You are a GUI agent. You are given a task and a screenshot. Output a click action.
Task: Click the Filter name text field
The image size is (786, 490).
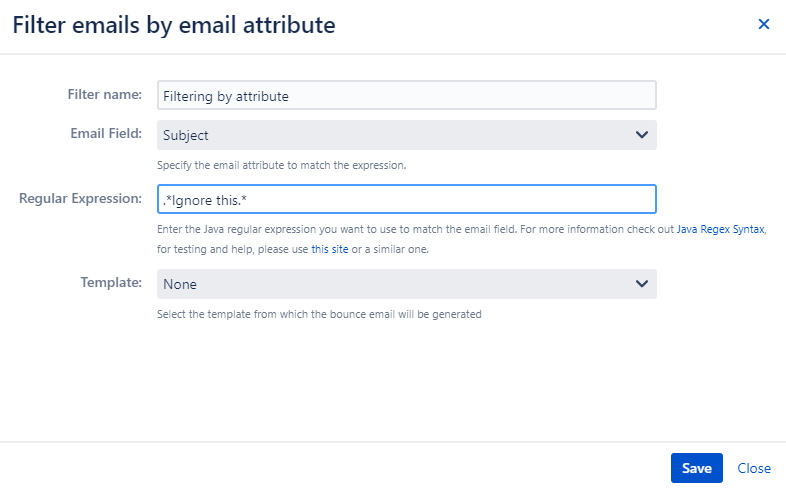407,95
